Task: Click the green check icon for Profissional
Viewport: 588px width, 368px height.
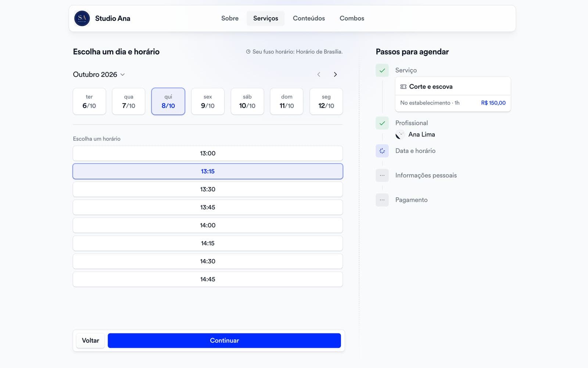Action: pos(382,123)
